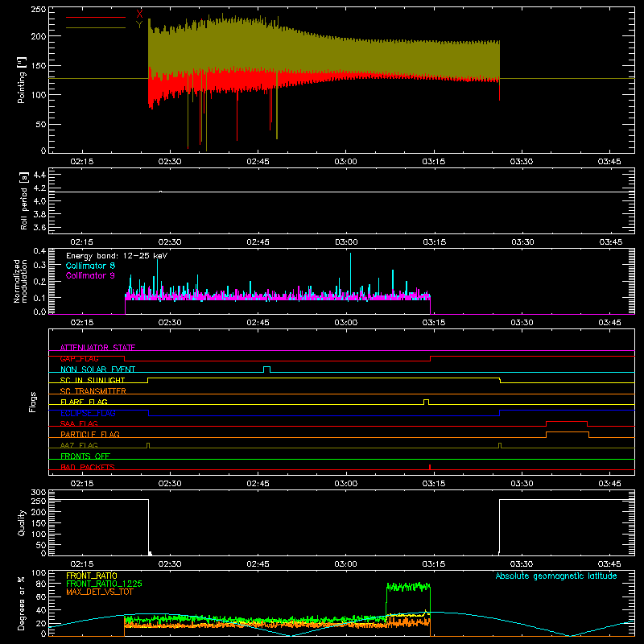Click the olive Y legend line
Screen dimensions: 644x644
point(96,28)
